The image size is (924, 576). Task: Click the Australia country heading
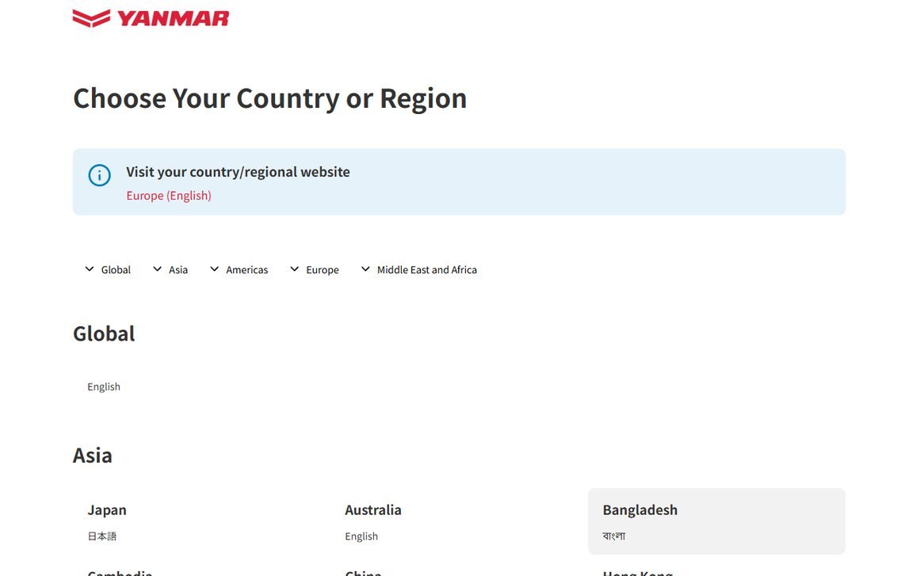point(373,510)
